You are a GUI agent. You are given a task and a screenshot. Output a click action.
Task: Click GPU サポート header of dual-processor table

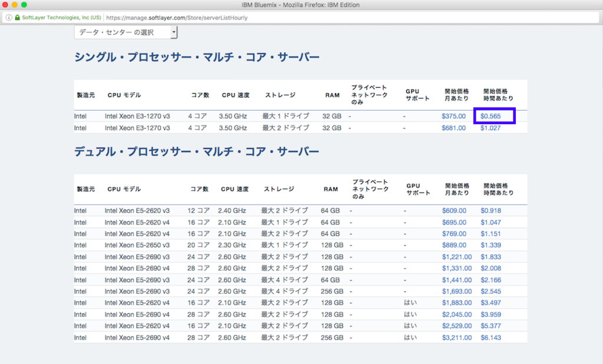click(418, 189)
